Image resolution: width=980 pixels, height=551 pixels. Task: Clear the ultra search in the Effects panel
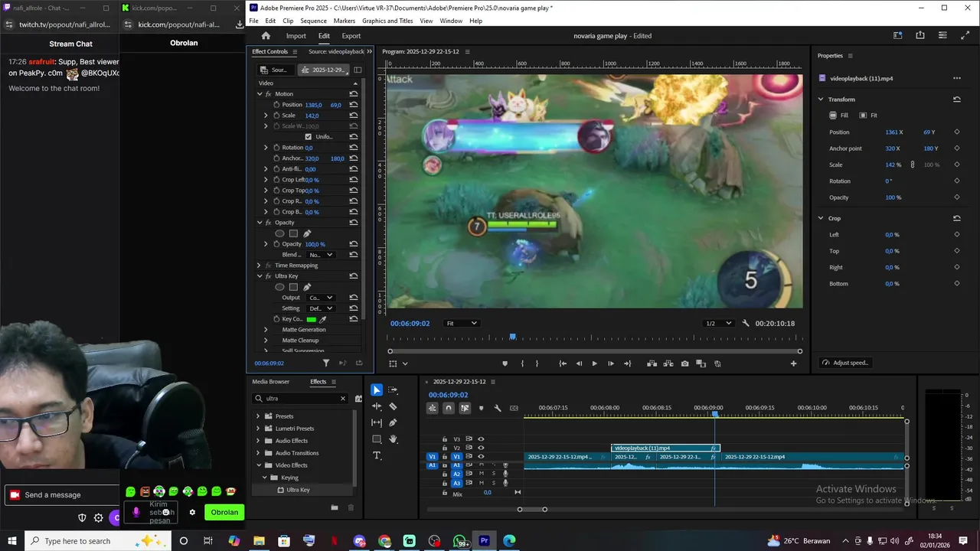(343, 399)
